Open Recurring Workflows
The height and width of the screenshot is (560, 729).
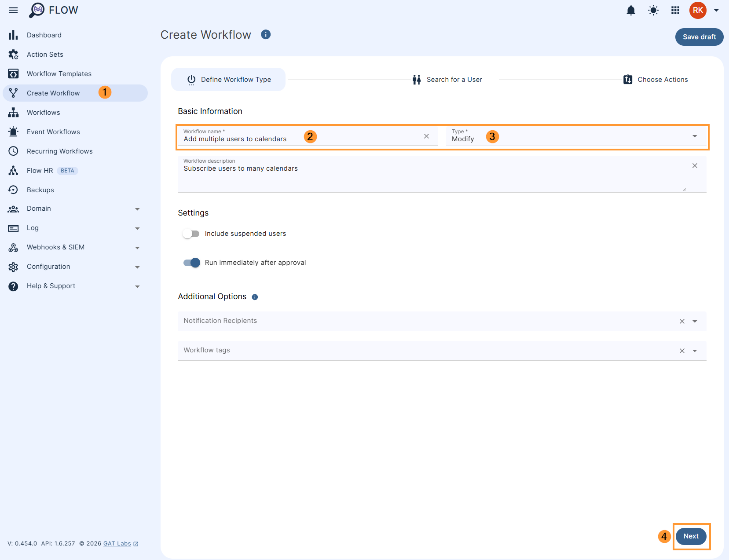coord(59,151)
